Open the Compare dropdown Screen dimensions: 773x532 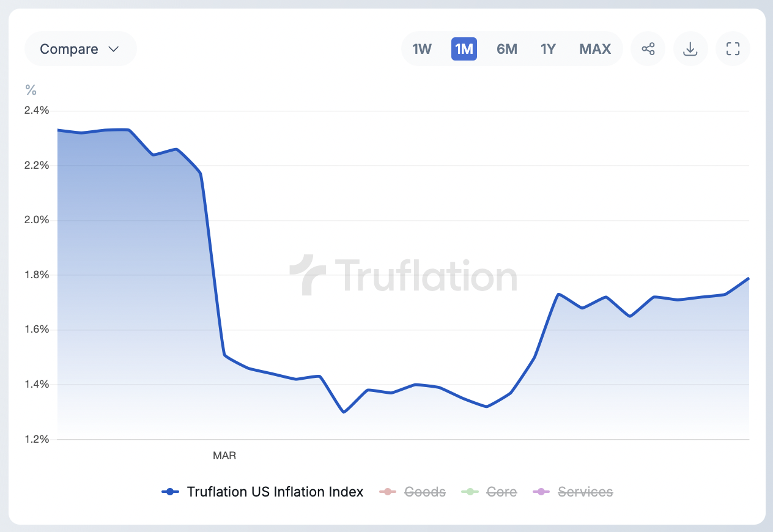point(80,49)
